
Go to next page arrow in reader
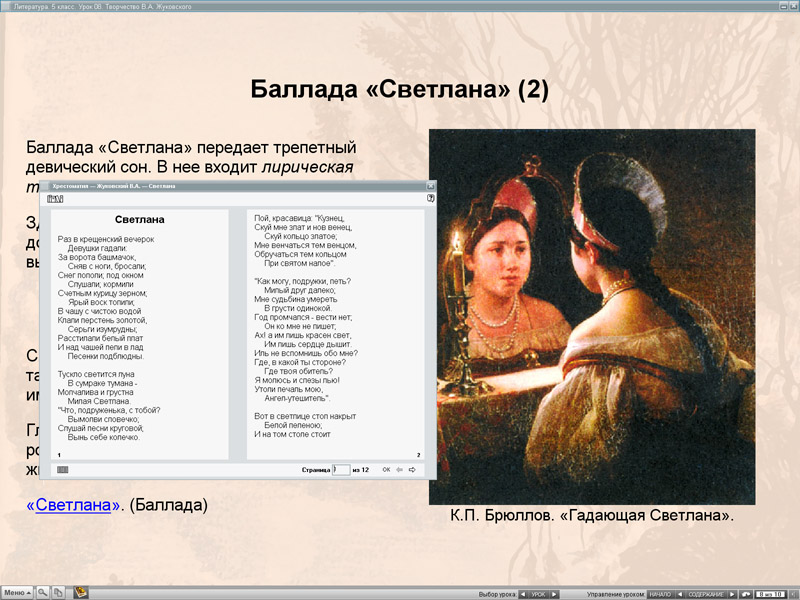coord(412,469)
